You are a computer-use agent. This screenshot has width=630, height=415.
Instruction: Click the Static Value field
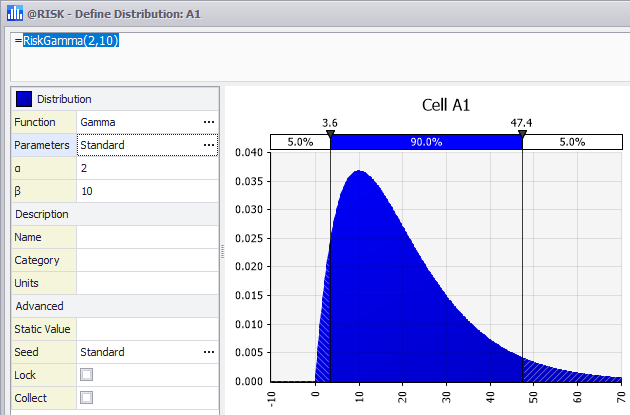pos(147,329)
